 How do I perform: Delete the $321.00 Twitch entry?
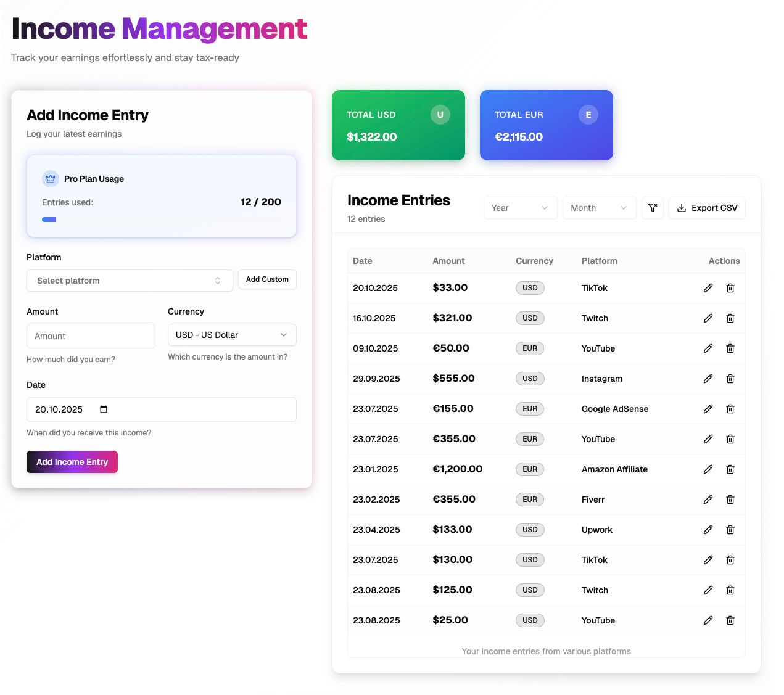click(x=730, y=318)
